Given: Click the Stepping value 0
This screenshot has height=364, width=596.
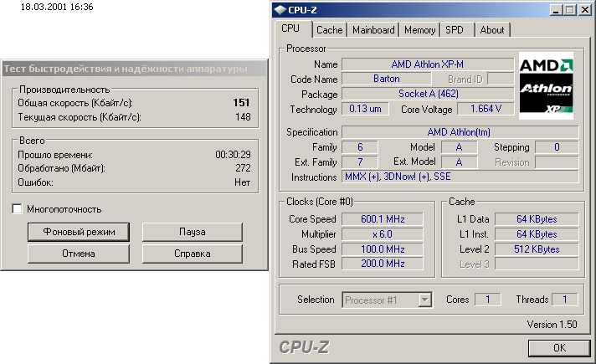Looking at the screenshot, I should coord(557,147).
